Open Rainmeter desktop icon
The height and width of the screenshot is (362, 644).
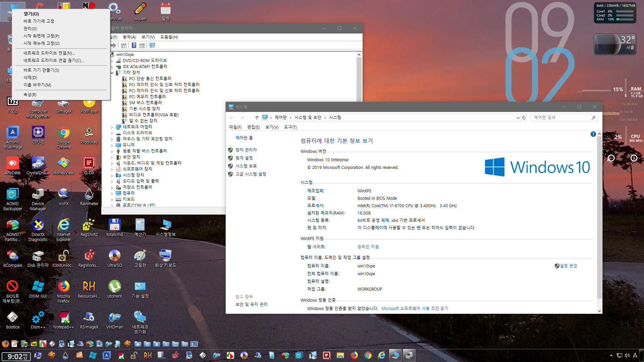[x=89, y=197]
